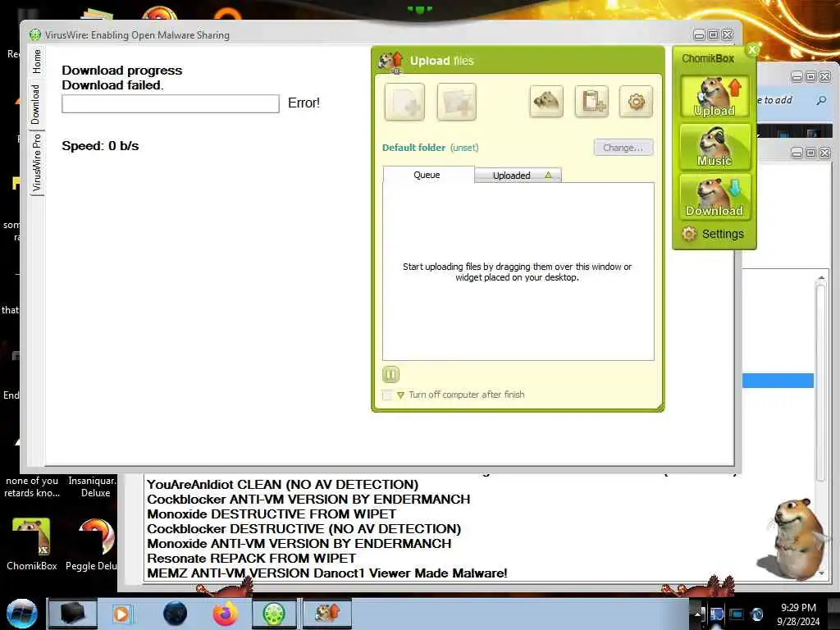Select Monoxide ANTI-VM VERSION BY ENDERMANCH entry
840x630 pixels.
[299, 543]
